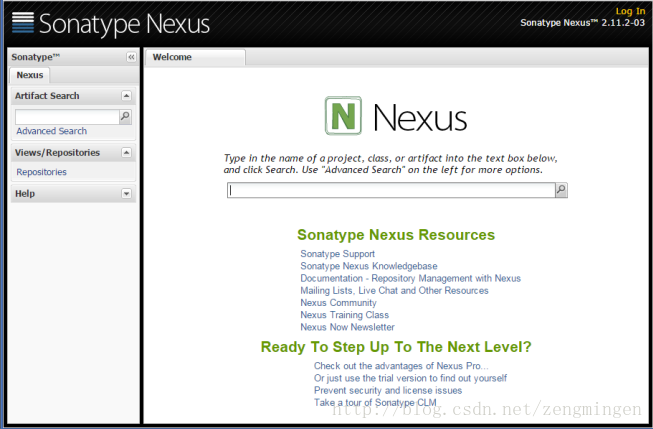Collapse the Artifact Search section

tap(127, 96)
